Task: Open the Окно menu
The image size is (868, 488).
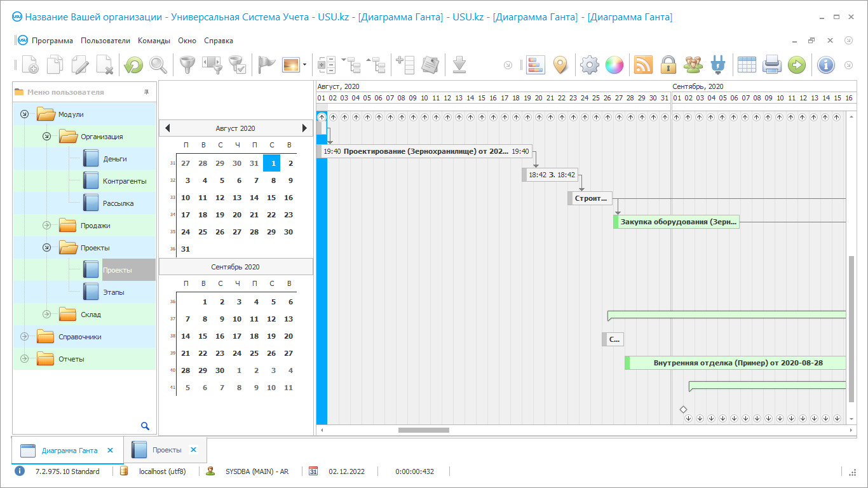Action: tap(187, 41)
